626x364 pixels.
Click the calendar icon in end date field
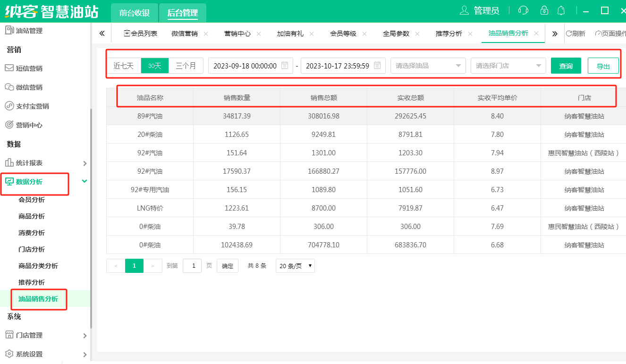pyautogui.click(x=377, y=66)
